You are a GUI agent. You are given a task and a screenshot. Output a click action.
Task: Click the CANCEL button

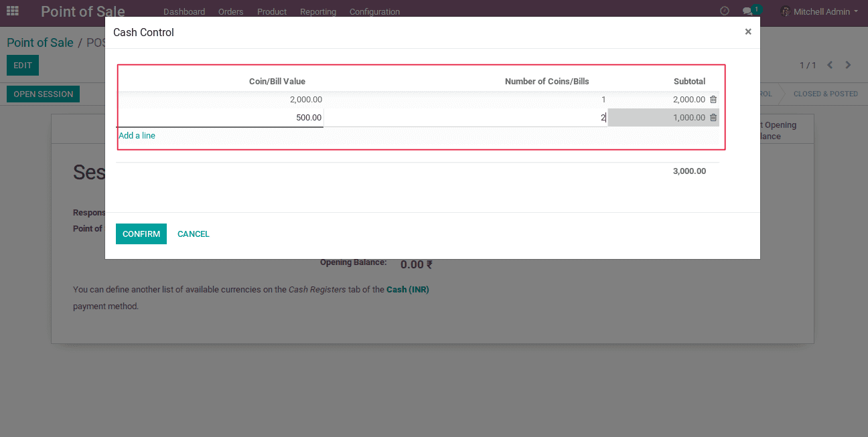pyautogui.click(x=194, y=234)
